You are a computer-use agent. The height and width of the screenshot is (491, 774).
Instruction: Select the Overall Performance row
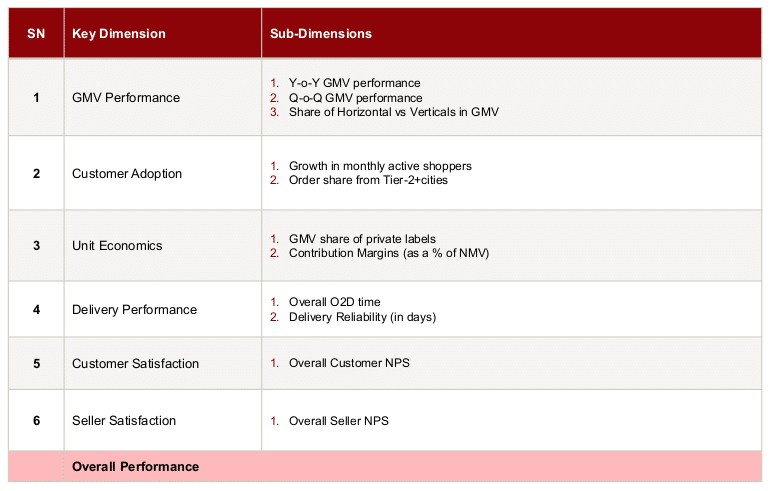click(385, 466)
